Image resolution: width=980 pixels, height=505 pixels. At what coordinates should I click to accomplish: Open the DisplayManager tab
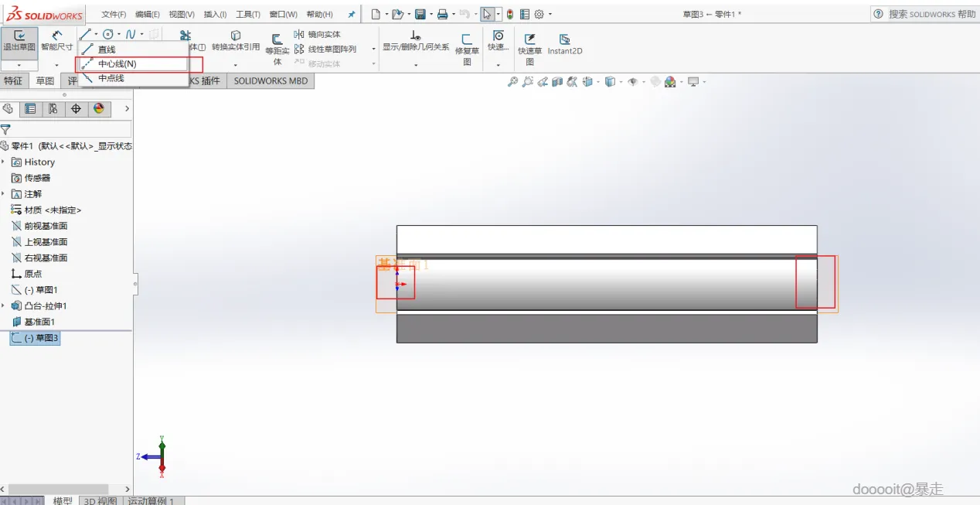(98, 109)
